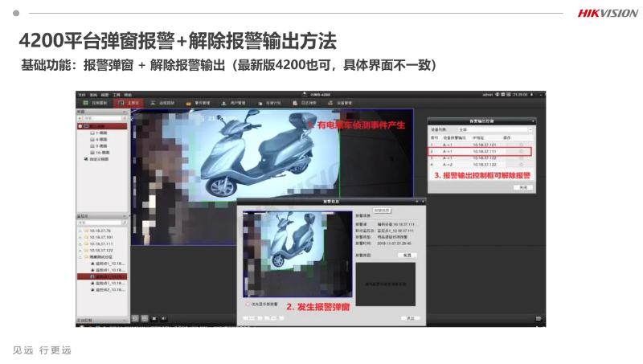
Task: Click the 上一条 previous alarm button
Action: (252, 318)
